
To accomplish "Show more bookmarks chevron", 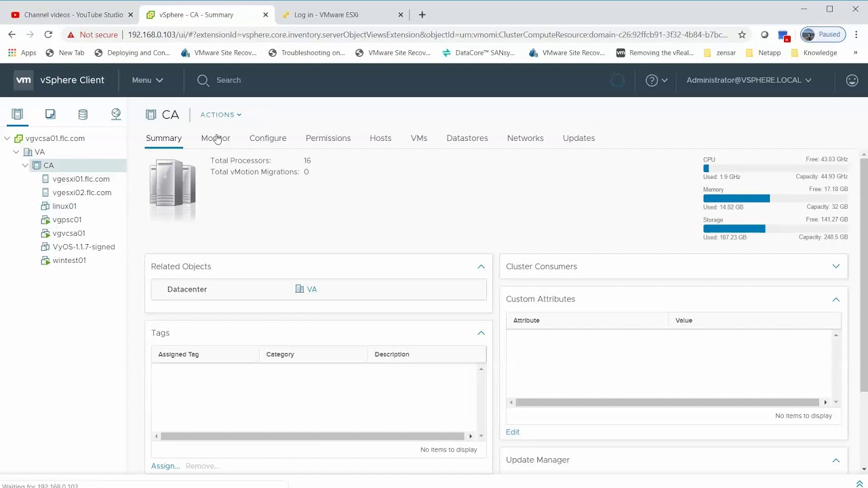I will 854,53.
